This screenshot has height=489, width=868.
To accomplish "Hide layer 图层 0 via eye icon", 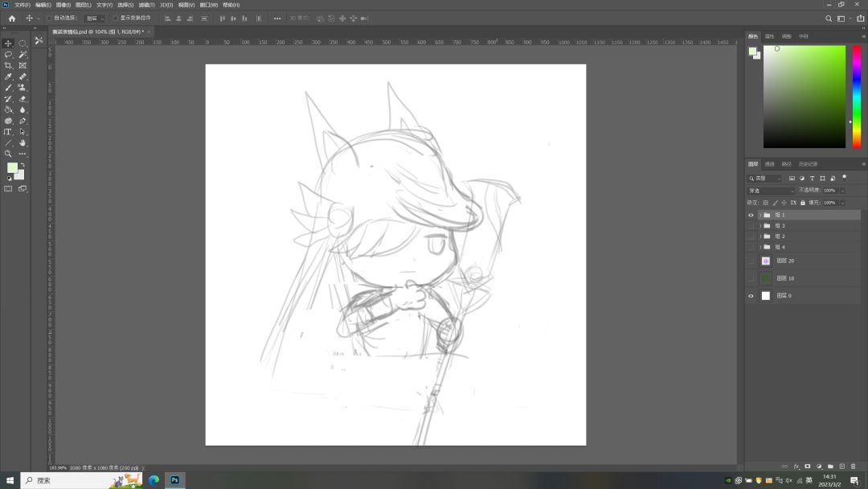I will pos(751,296).
